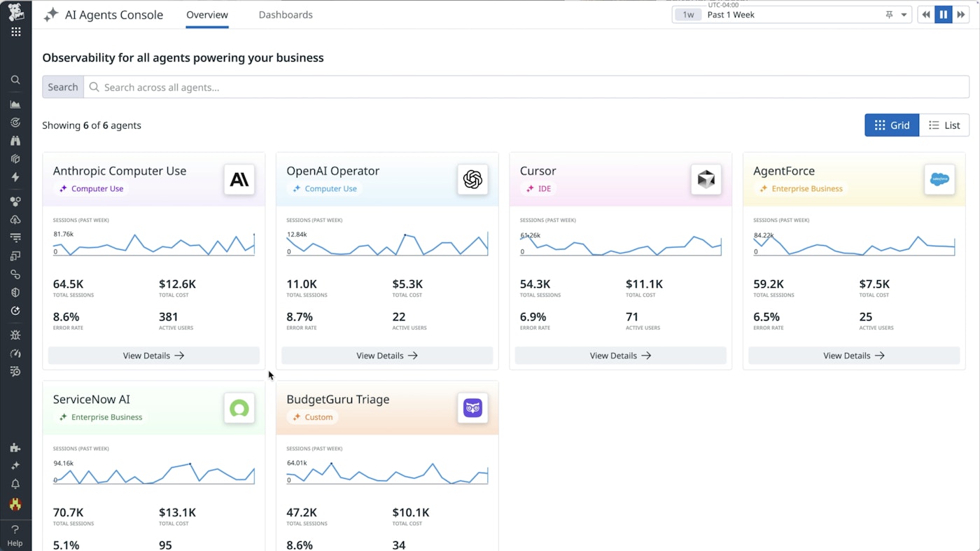Image resolution: width=980 pixels, height=551 pixels.
Task: Click the speedometer gauge sidebar icon
Action: [x=15, y=354]
